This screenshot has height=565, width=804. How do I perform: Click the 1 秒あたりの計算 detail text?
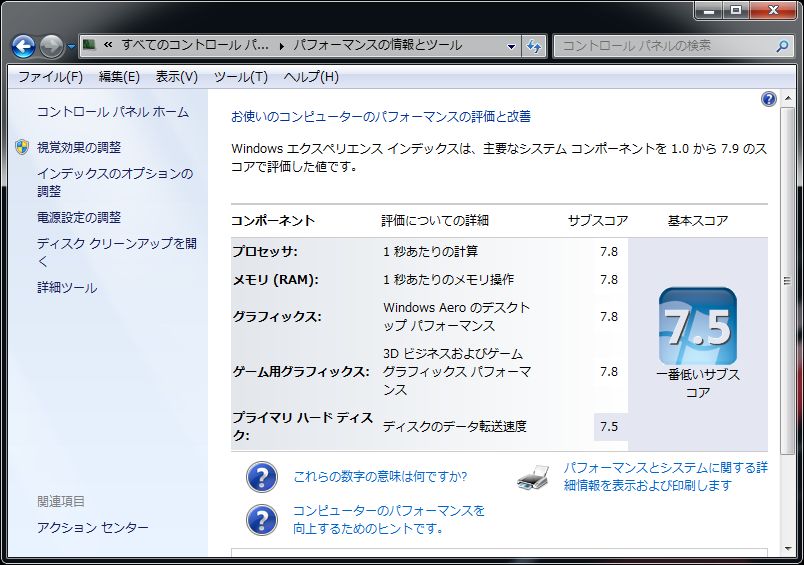pyautogui.click(x=431, y=252)
